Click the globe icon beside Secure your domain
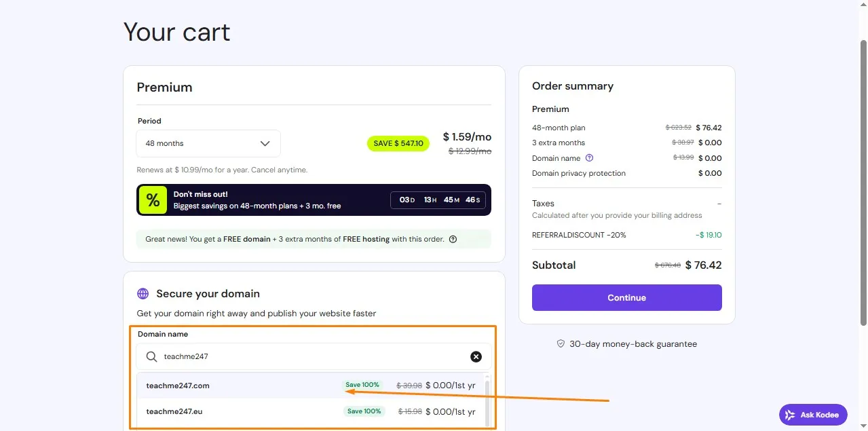 [143, 293]
